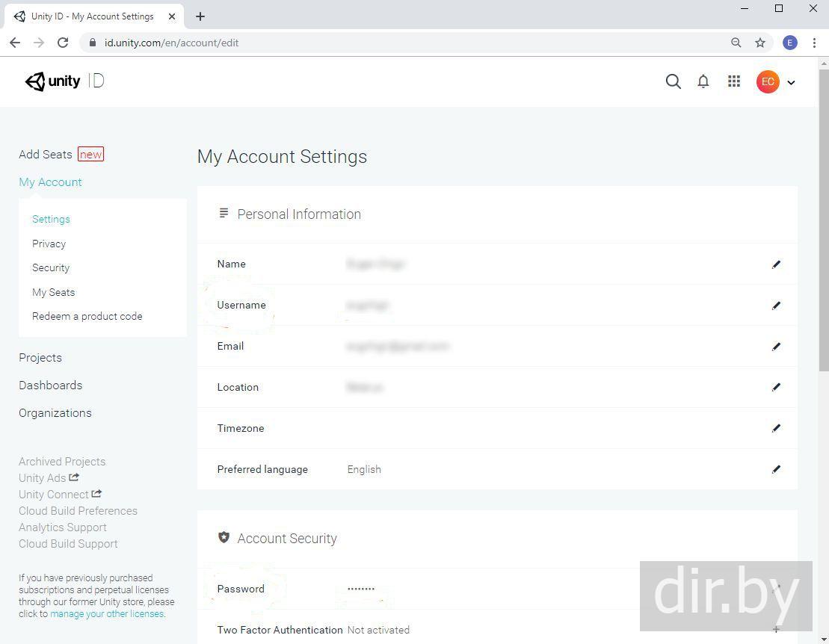The image size is (829, 644).
Task: Maximize the browser window
Action: coord(779,8)
